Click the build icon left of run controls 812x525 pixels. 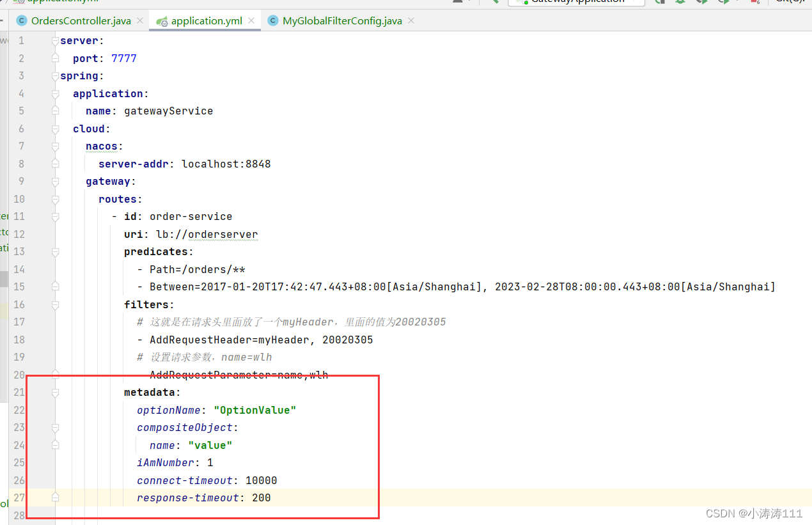[x=457, y=3]
